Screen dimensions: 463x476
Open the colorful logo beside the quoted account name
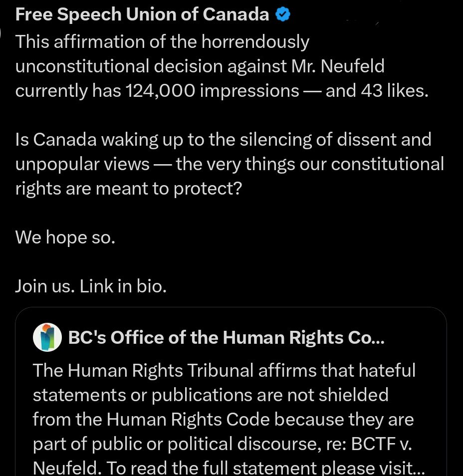click(x=47, y=337)
